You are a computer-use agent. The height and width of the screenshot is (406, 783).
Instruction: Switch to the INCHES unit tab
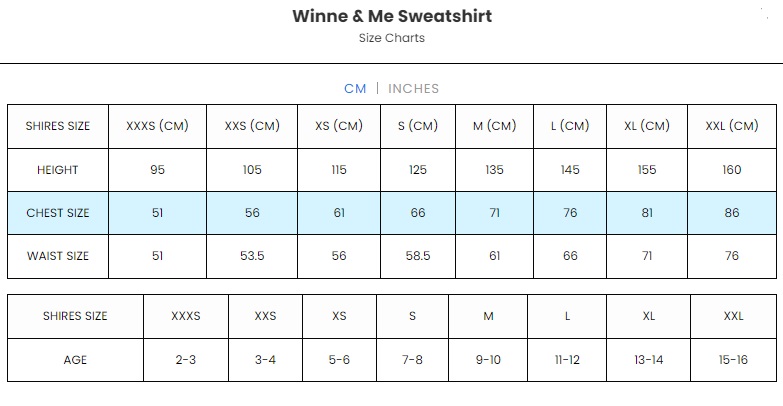tap(413, 88)
